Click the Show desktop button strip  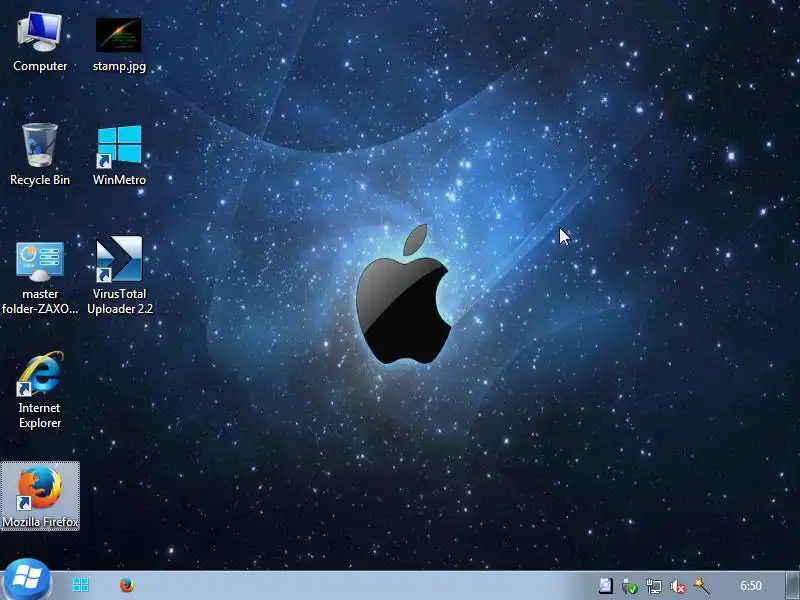click(792, 585)
